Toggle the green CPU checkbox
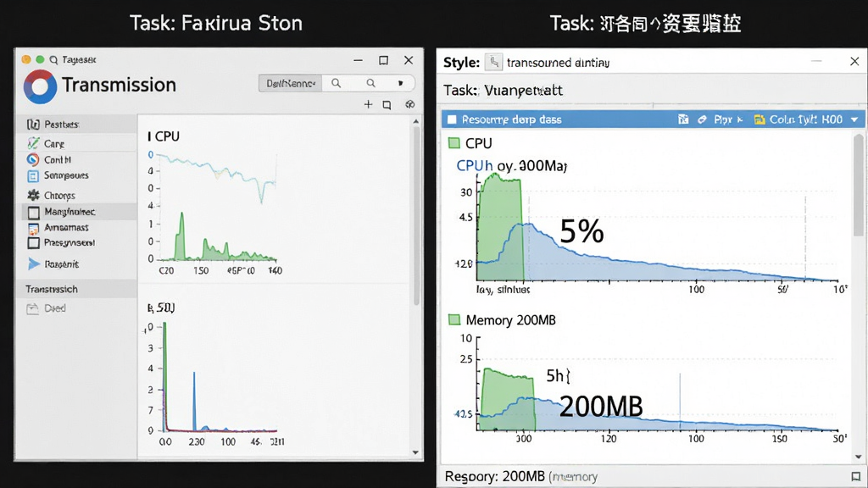This screenshot has width=868, height=488. [x=454, y=143]
